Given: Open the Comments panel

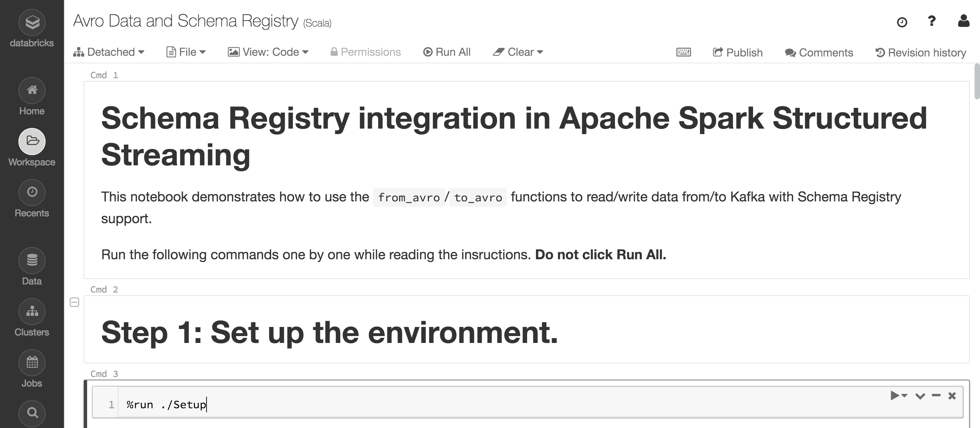Looking at the screenshot, I should (819, 52).
